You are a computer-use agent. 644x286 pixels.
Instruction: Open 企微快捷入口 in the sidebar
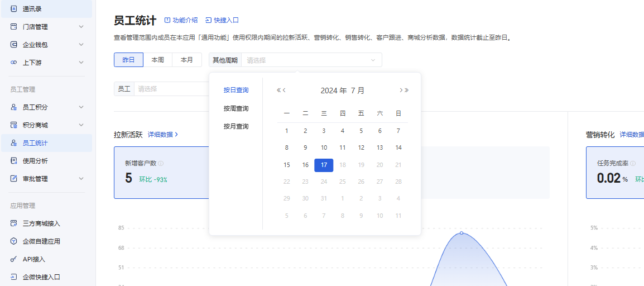[46, 277]
